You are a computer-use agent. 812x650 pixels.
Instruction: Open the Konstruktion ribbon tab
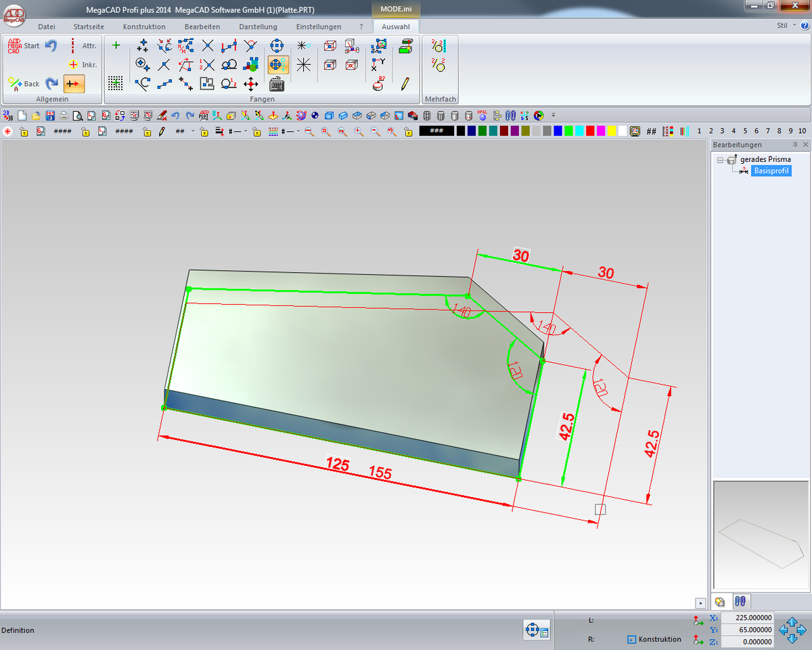click(x=144, y=26)
